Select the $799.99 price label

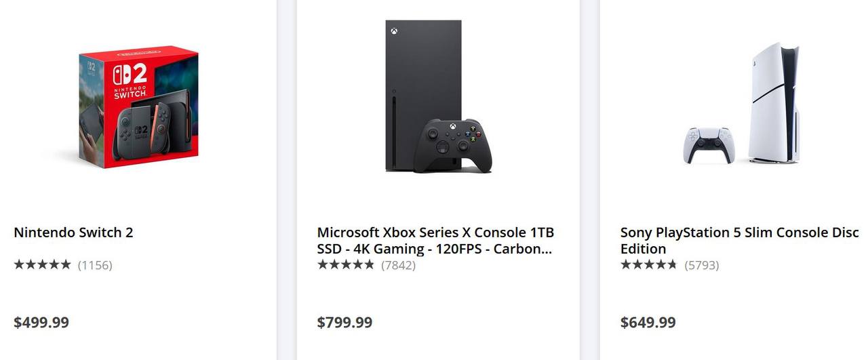click(x=344, y=322)
